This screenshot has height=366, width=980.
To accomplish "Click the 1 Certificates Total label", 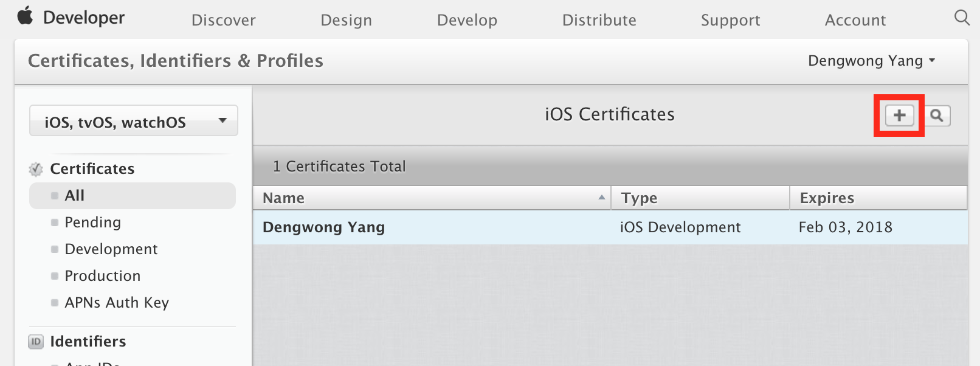I will click(x=339, y=167).
